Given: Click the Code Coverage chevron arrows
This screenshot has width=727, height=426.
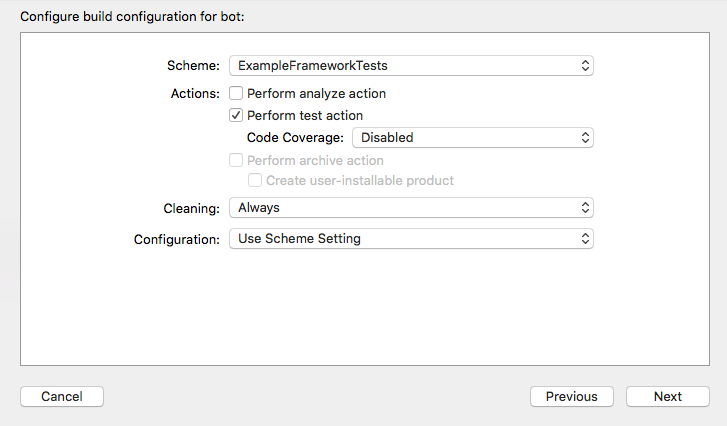Looking at the screenshot, I should (x=585, y=138).
